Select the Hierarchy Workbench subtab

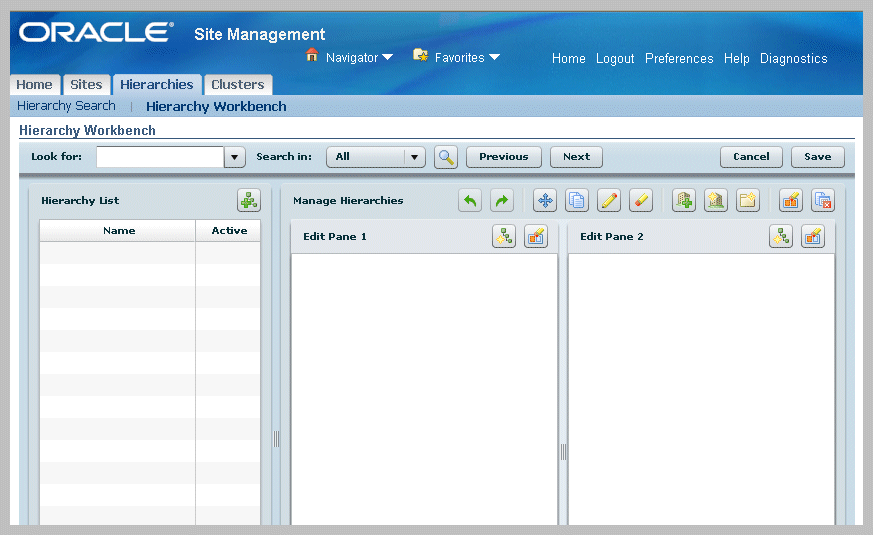point(216,106)
